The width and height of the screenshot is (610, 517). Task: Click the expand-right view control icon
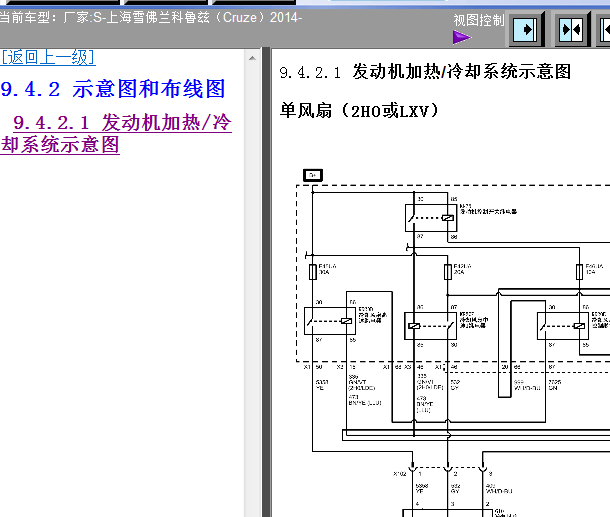point(526,30)
